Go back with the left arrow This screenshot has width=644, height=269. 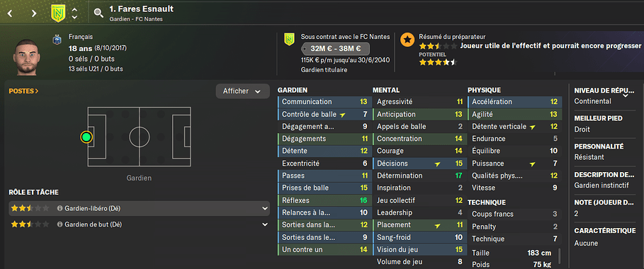[x=11, y=13]
